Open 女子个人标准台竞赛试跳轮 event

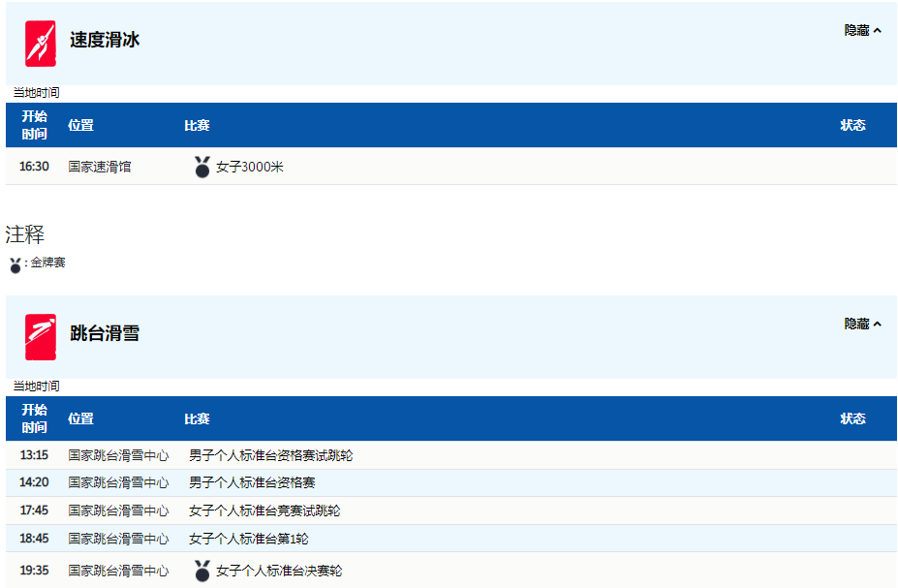(x=264, y=511)
